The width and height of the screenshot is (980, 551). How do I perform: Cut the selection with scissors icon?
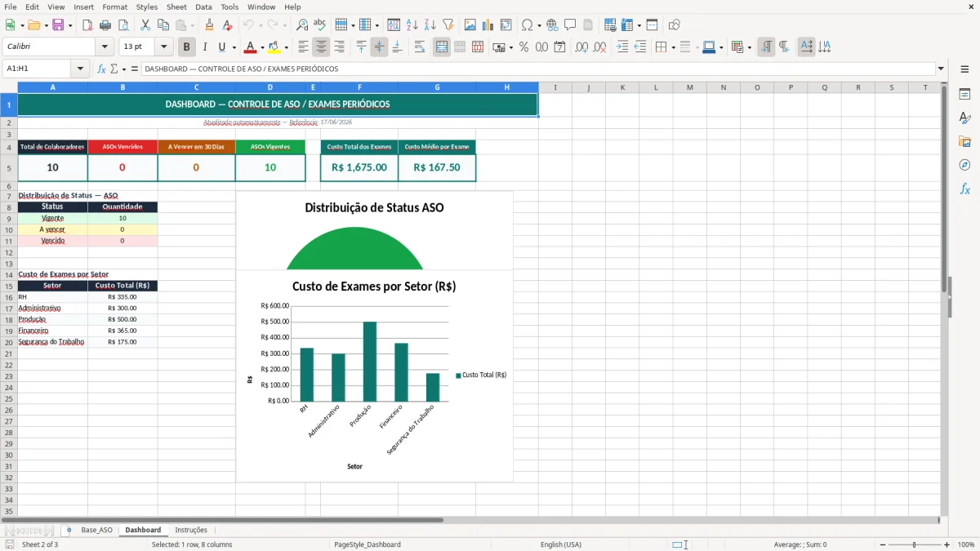pyautogui.click(x=145, y=25)
